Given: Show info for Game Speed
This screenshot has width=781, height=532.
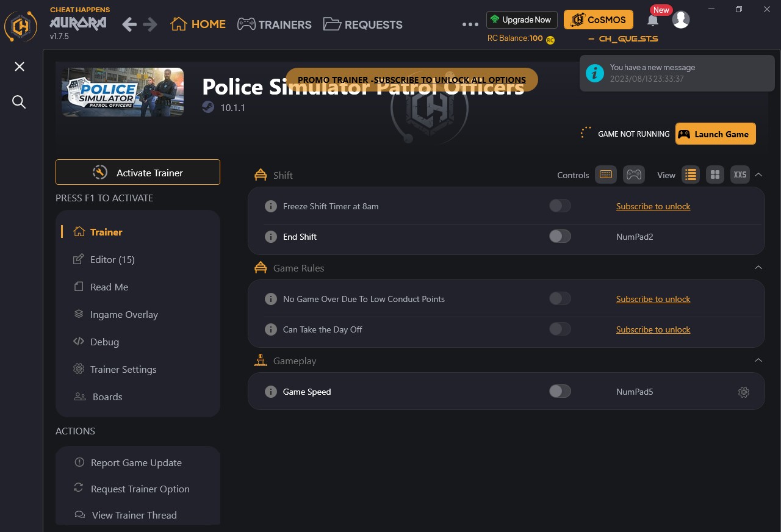Looking at the screenshot, I should coord(271,392).
